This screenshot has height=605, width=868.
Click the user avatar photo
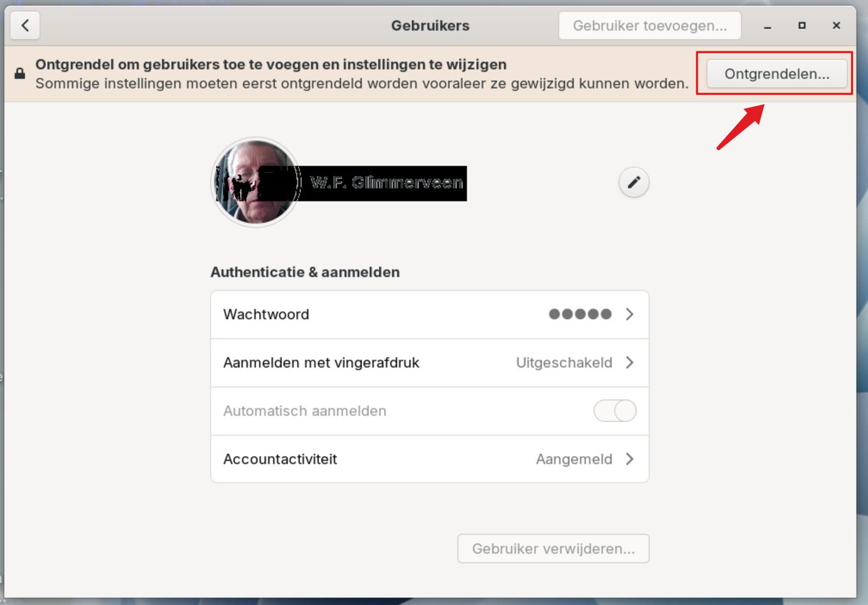tap(256, 182)
